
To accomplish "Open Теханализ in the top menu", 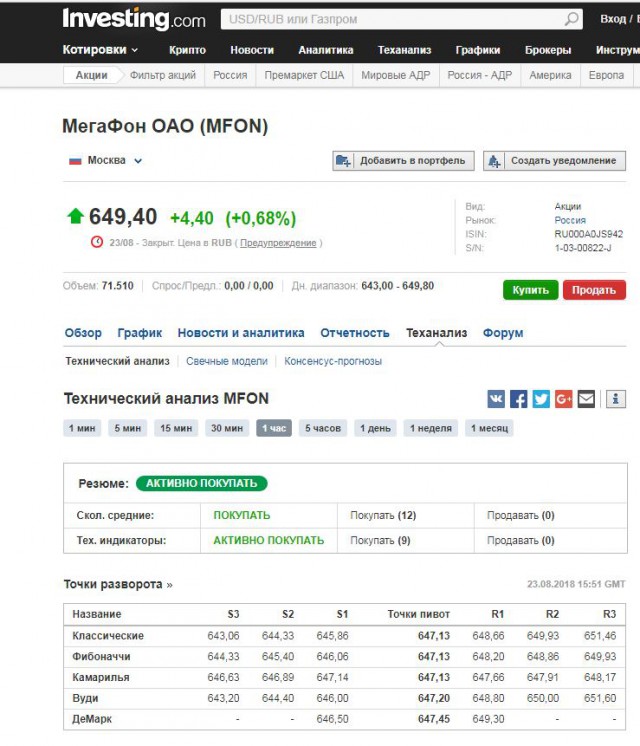I will [404, 50].
